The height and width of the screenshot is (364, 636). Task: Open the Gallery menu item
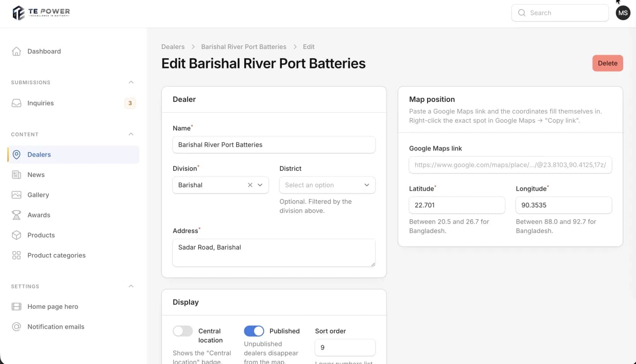point(73,195)
